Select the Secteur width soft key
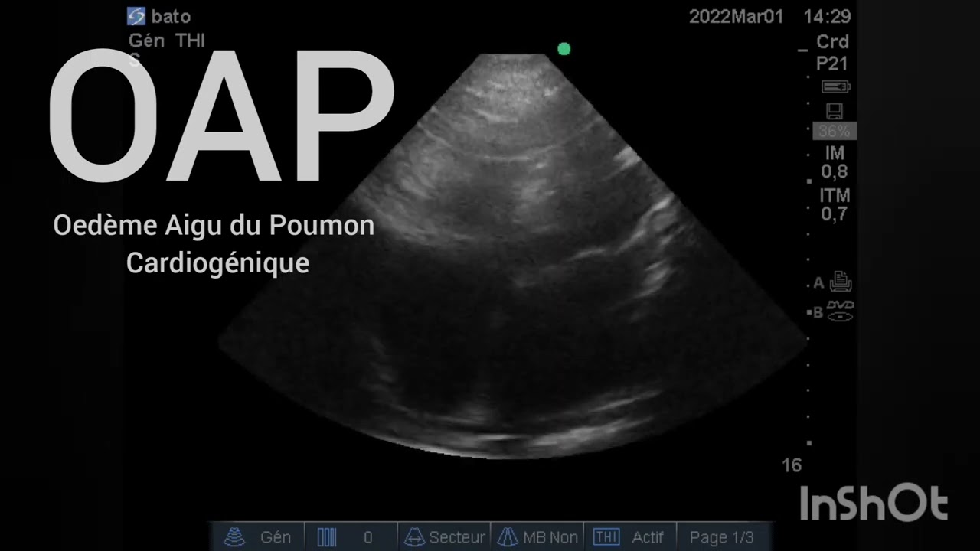Screen dimensions: 980x551 (445, 537)
